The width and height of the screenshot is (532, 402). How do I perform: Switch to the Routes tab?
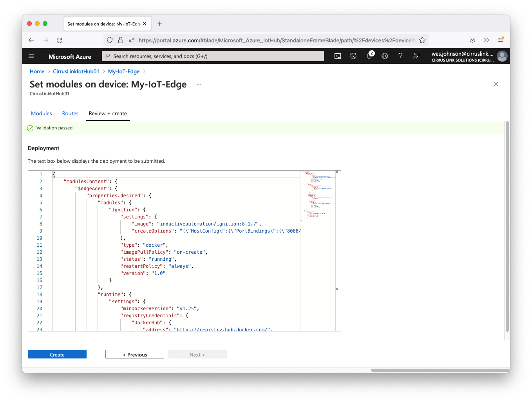(70, 113)
